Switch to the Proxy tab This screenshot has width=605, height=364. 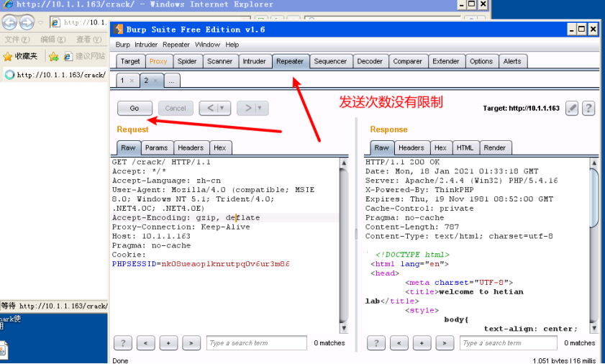(158, 61)
